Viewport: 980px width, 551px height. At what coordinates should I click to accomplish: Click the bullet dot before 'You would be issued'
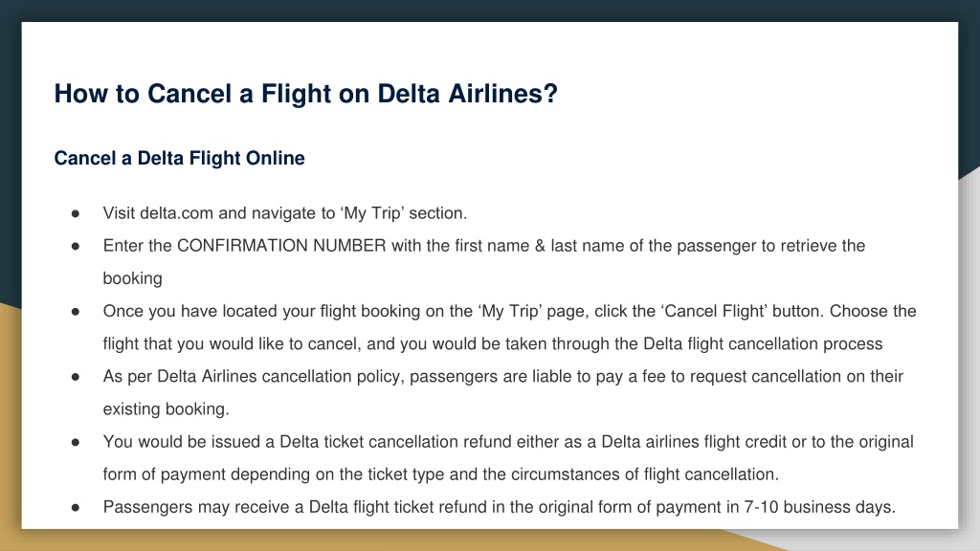tap(76, 442)
